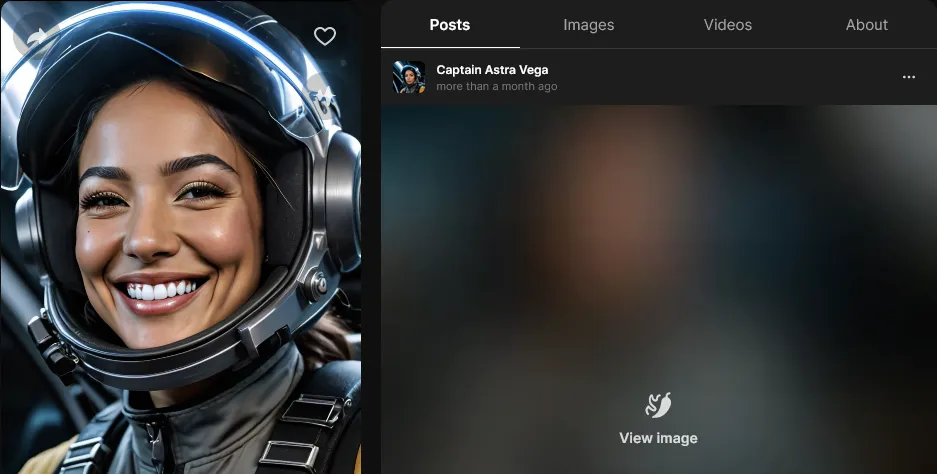937x474 pixels.
Task: Click Captain Astra Vega's small avatar
Action: point(409,77)
